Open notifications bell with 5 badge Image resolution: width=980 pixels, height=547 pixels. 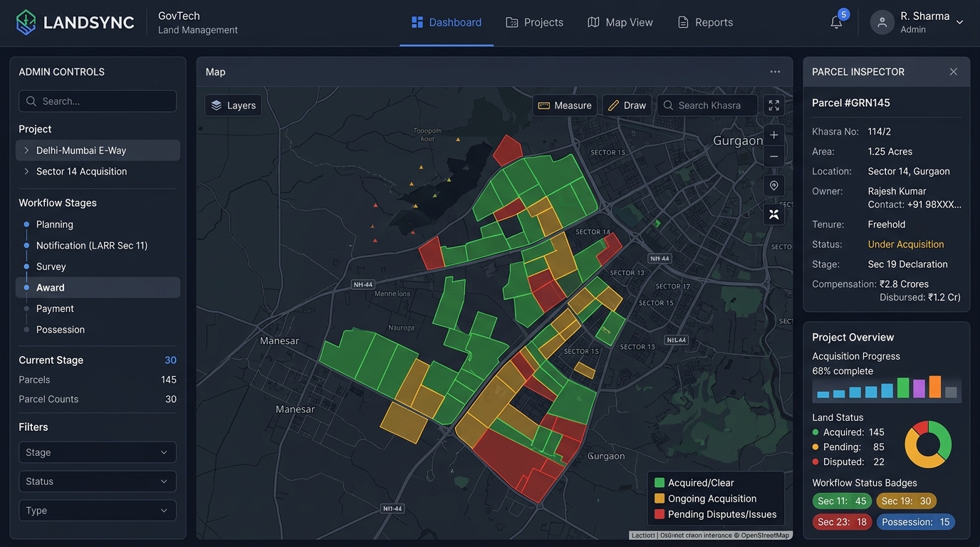837,22
